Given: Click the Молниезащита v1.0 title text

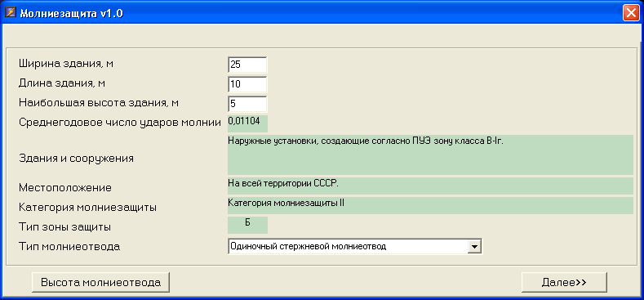Looking at the screenshot, I should pyautogui.click(x=72, y=14).
